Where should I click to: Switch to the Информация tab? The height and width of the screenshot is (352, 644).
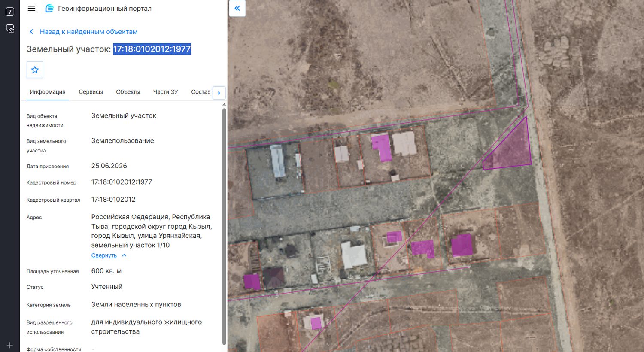pos(48,92)
